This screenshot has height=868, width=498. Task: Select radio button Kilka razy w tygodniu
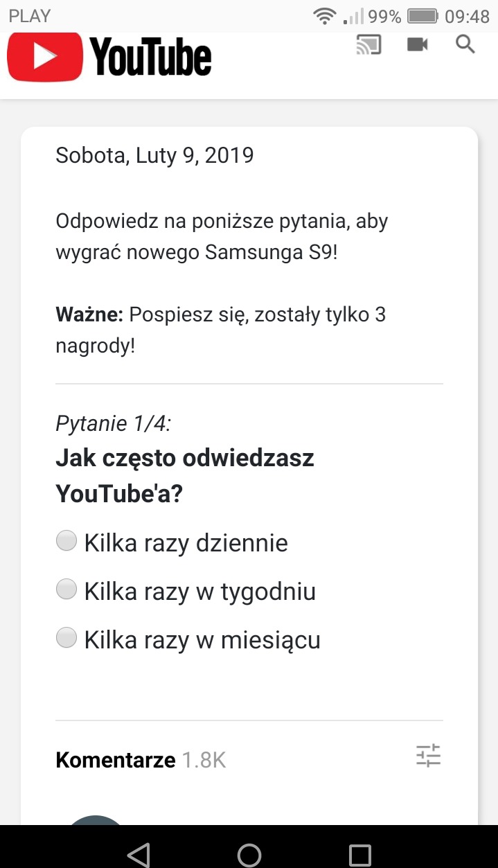click(66, 590)
